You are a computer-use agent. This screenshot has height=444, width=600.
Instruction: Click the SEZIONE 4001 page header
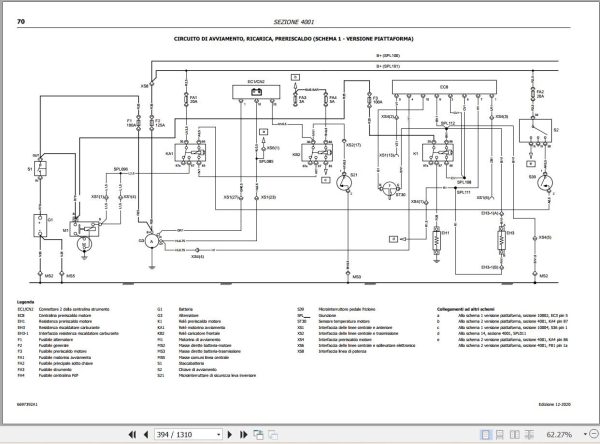coord(293,22)
